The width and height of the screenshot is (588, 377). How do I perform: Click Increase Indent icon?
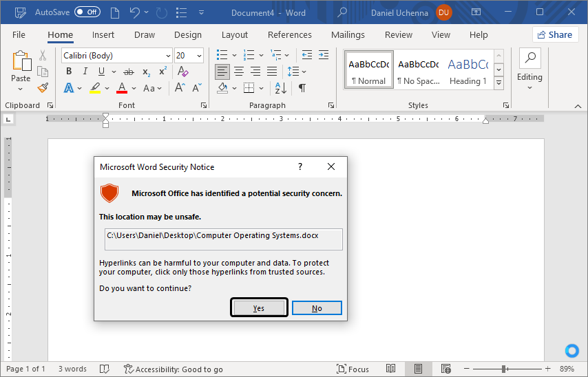coord(323,55)
